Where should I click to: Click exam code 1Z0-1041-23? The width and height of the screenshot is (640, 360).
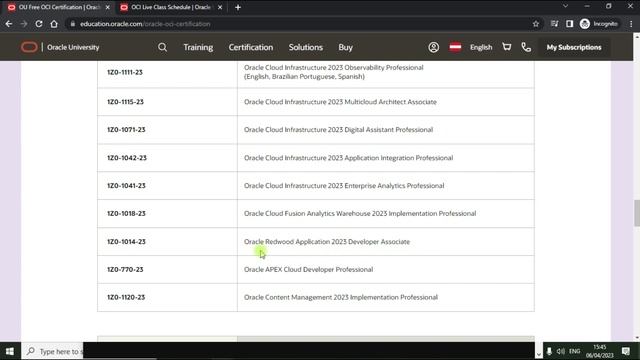(x=126, y=185)
